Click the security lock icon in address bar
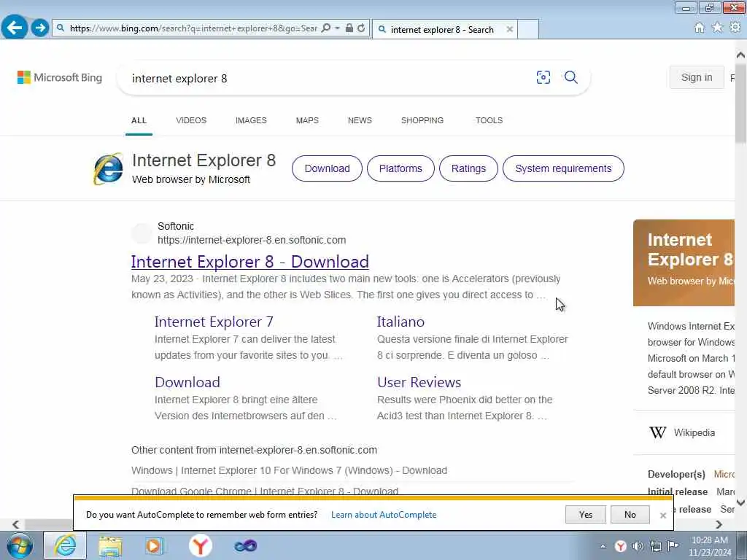747x560 pixels. click(349, 28)
